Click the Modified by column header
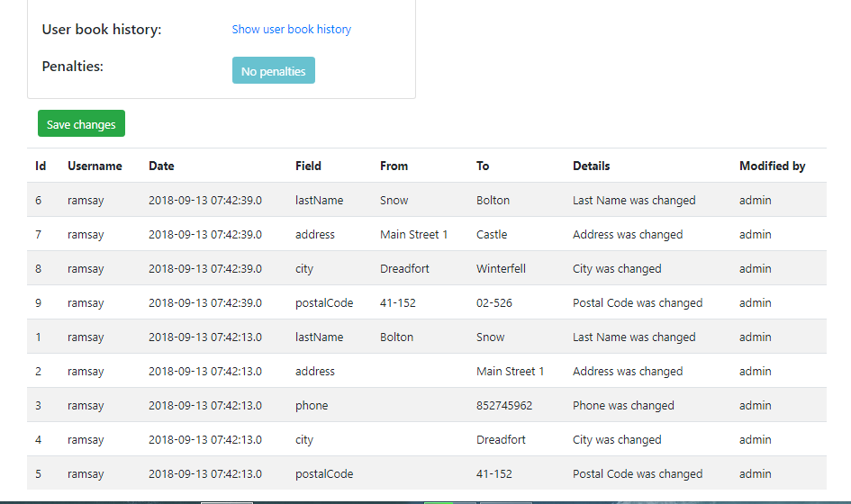This screenshot has height=504, width=851. tap(772, 166)
